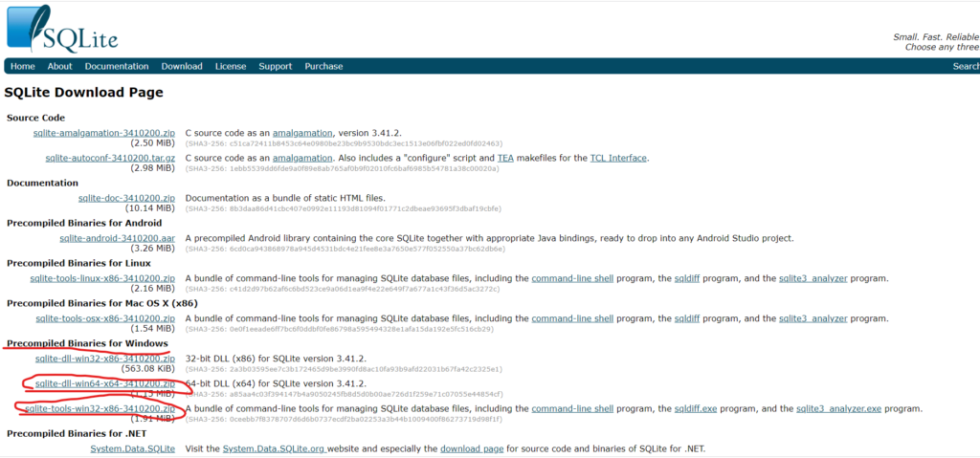This screenshot has width=980, height=458.
Task: Download sqlite-doc-3410200.zip documentation bundle
Action: (126, 198)
